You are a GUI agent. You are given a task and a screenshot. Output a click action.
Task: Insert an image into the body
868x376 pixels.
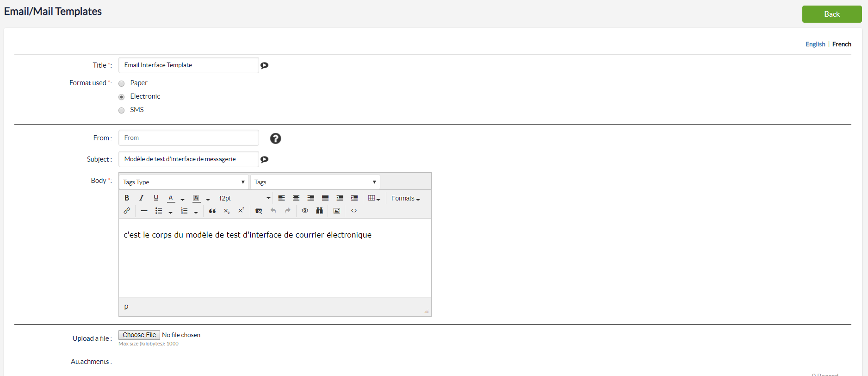point(337,211)
